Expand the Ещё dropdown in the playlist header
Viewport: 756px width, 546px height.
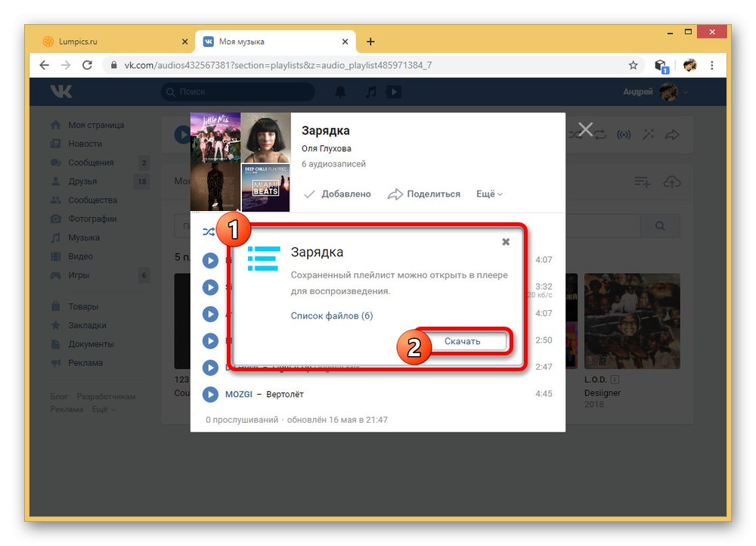[x=489, y=194]
